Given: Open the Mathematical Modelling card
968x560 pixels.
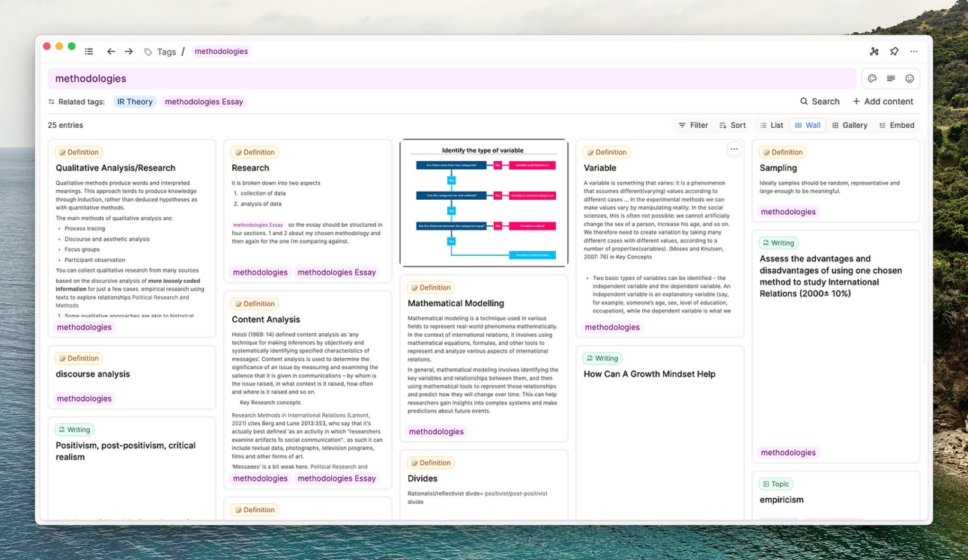Looking at the screenshot, I should 484,358.
